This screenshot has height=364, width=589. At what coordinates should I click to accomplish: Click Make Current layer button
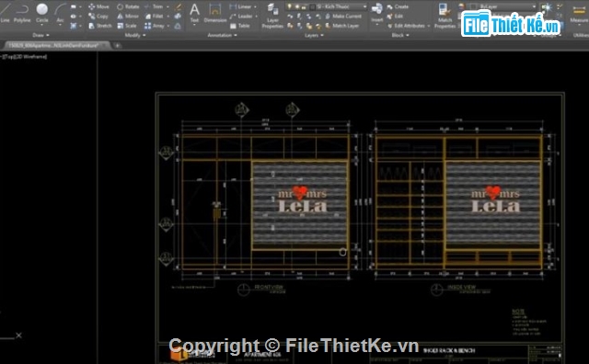coord(343,17)
